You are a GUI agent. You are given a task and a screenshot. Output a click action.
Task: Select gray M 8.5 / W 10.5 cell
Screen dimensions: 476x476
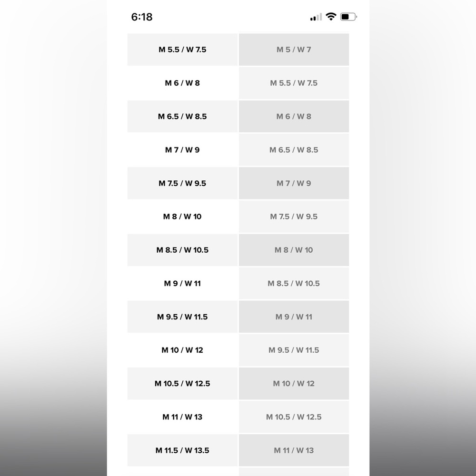[x=294, y=283]
